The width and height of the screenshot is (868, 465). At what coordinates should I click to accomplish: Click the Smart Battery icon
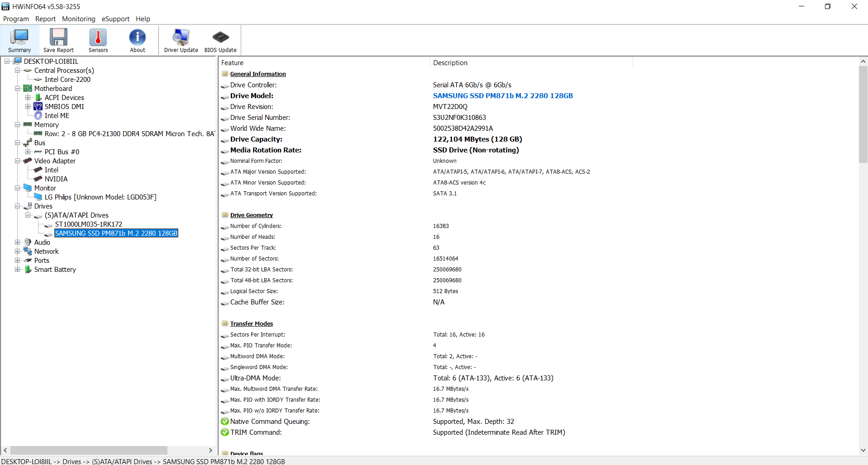(x=28, y=269)
